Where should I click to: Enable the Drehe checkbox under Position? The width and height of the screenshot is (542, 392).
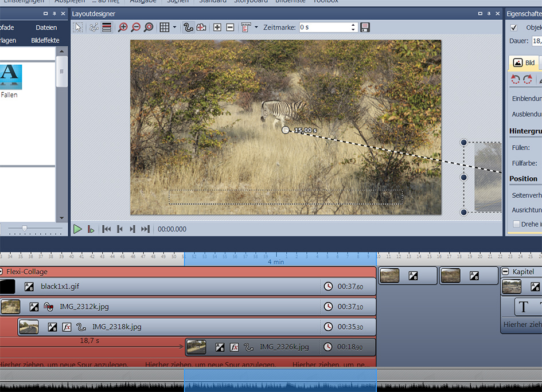(516, 224)
